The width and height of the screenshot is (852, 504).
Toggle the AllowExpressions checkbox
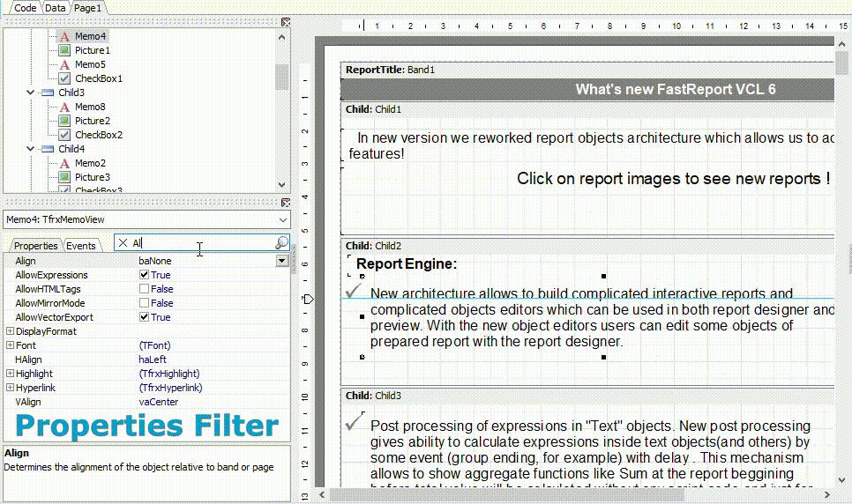point(145,275)
